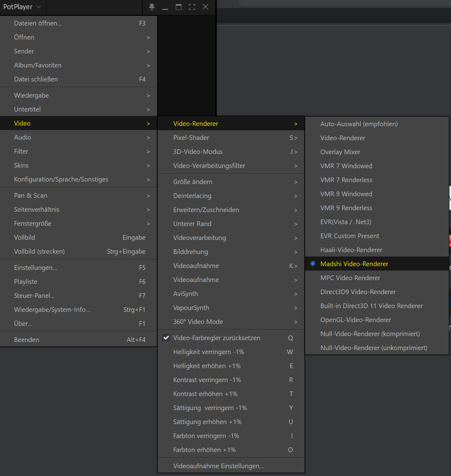Click Sättigung erhöhen +1%

[231, 422]
